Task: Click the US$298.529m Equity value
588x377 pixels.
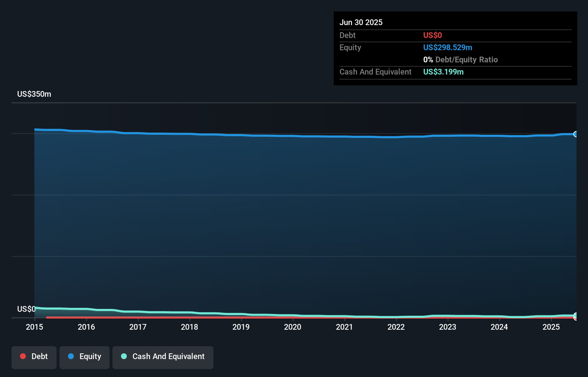Action: click(x=447, y=47)
